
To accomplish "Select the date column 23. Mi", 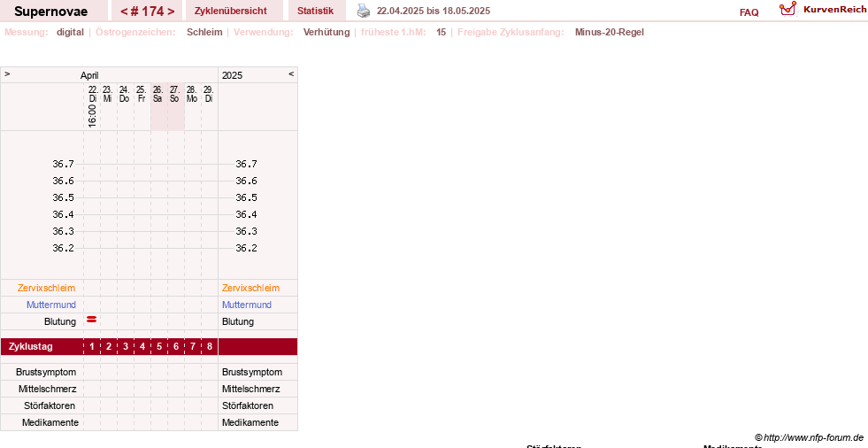I will point(108,94).
